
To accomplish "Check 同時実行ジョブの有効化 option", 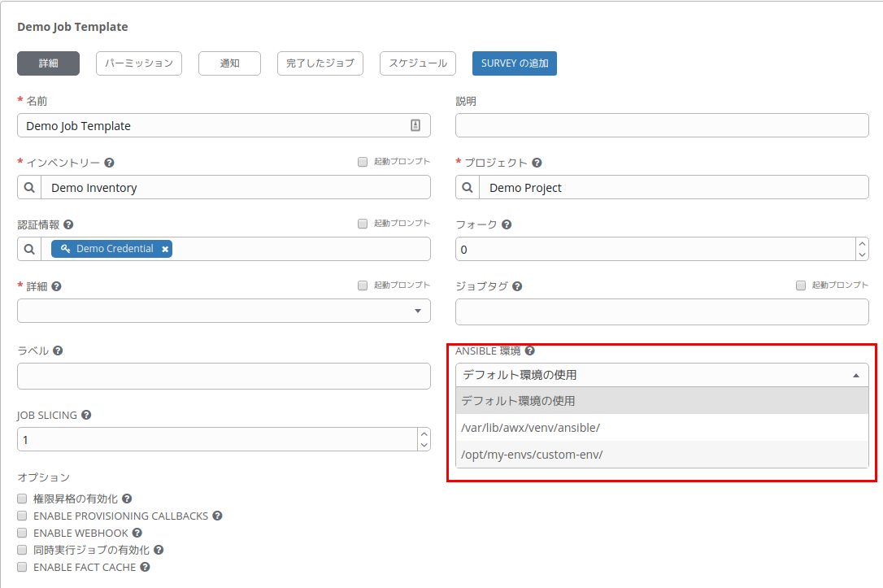I will (22, 550).
